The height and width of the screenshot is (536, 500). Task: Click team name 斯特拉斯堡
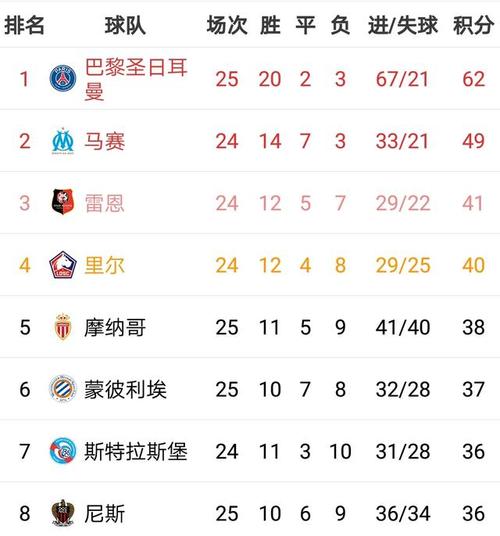click(x=136, y=451)
